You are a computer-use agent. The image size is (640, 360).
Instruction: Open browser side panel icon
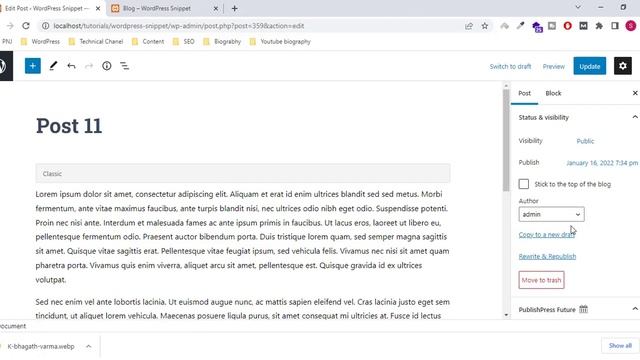(615, 26)
